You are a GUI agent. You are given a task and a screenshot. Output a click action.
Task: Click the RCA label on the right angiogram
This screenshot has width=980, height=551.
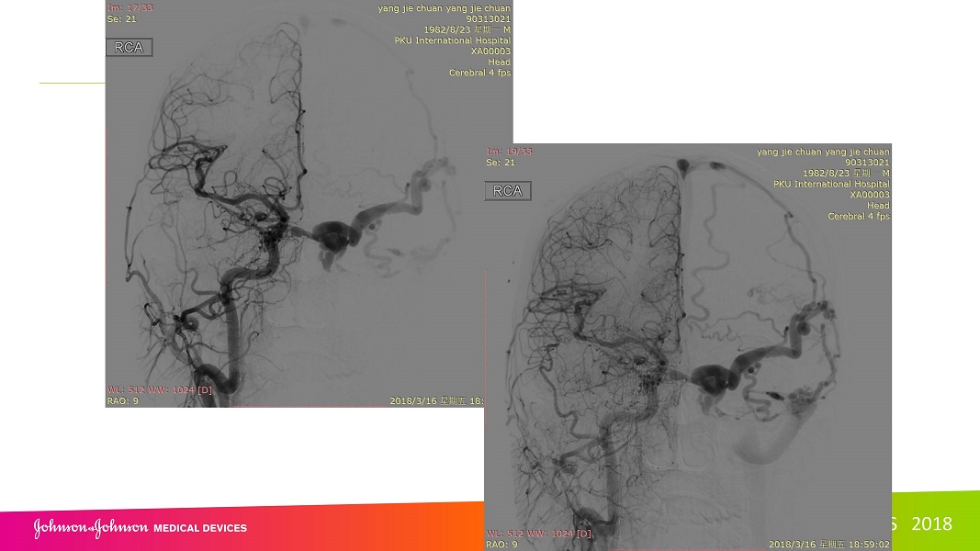click(x=508, y=191)
